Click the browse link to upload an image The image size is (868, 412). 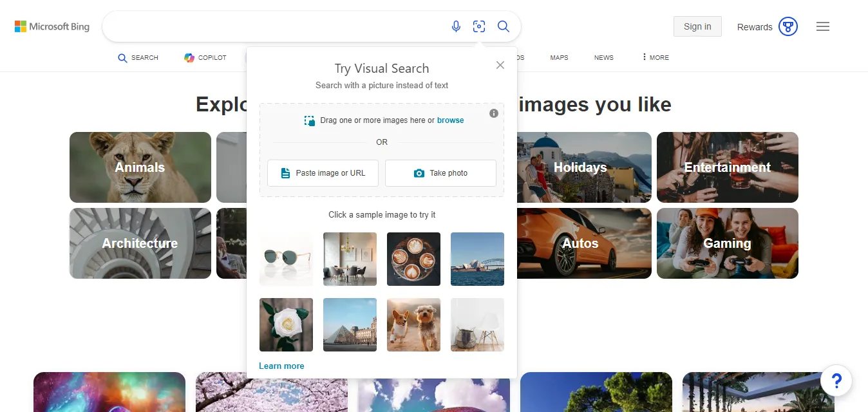[x=450, y=120]
